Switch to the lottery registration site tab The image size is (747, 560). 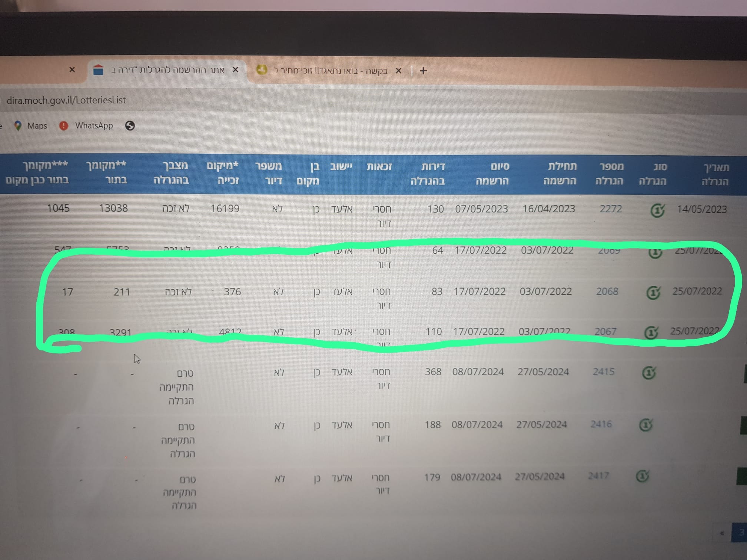[x=167, y=70]
